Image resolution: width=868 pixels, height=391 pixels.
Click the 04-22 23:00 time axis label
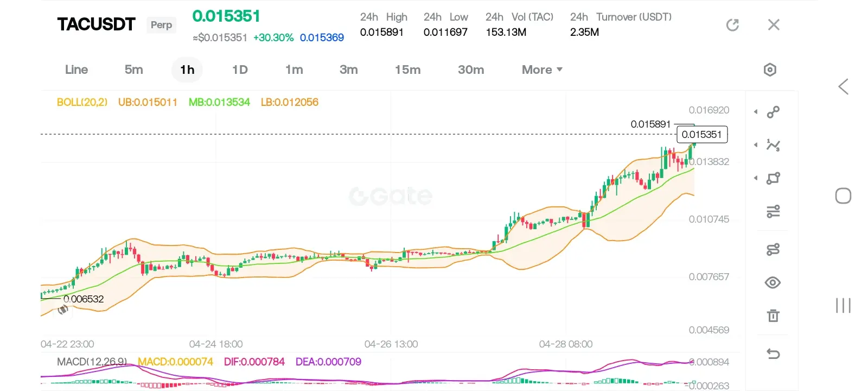pyautogui.click(x=67, y=344)
